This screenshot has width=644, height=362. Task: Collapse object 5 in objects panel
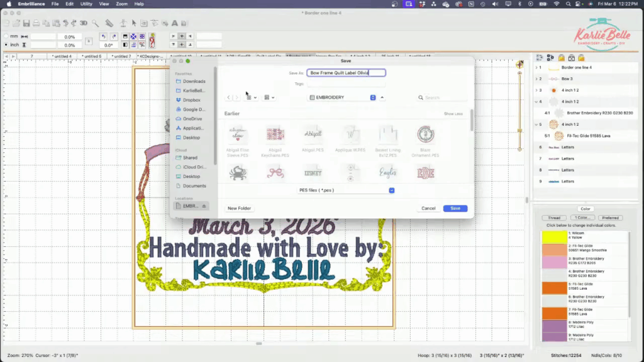point(536,124)
